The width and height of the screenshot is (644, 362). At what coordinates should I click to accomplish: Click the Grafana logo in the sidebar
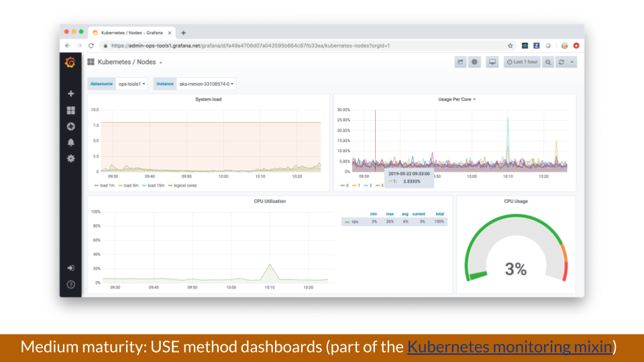(x=70, y=62)
